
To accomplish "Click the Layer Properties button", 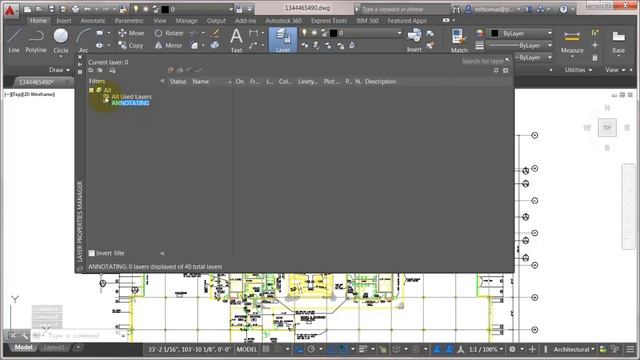I will (x=282, y=40).
